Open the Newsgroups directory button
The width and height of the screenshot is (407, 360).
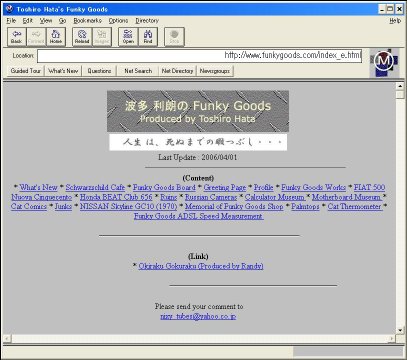(215, 71)
